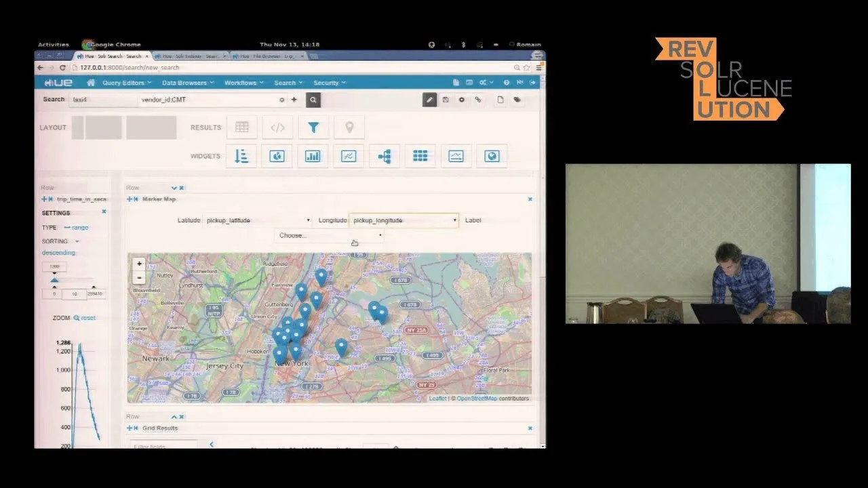Image resolution: width=868 pixels, height=488 pixels.
Task: Open the Search menu in Hue navbar
Action: [x=288, y=83]
